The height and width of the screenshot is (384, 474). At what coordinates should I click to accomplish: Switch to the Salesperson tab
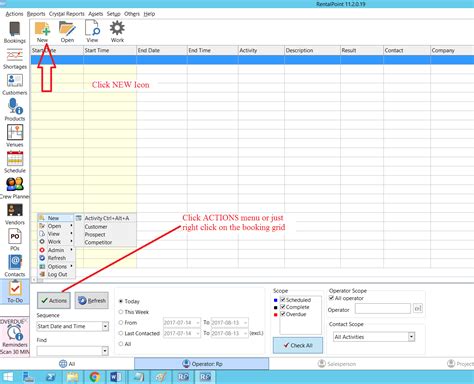(x=337, y=364)
